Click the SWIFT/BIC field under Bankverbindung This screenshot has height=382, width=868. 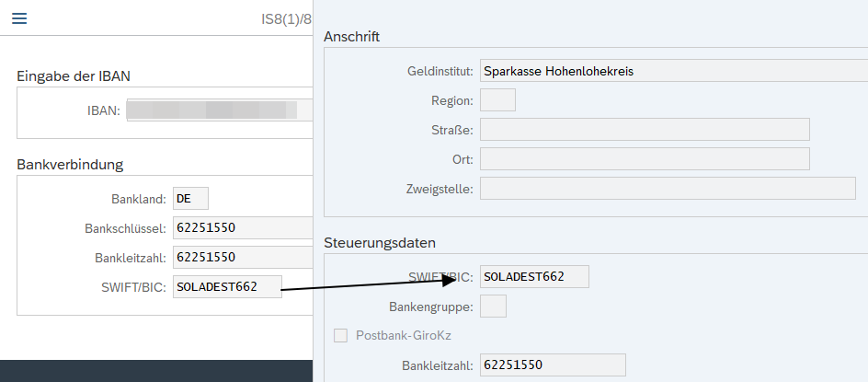click(227, 286)
